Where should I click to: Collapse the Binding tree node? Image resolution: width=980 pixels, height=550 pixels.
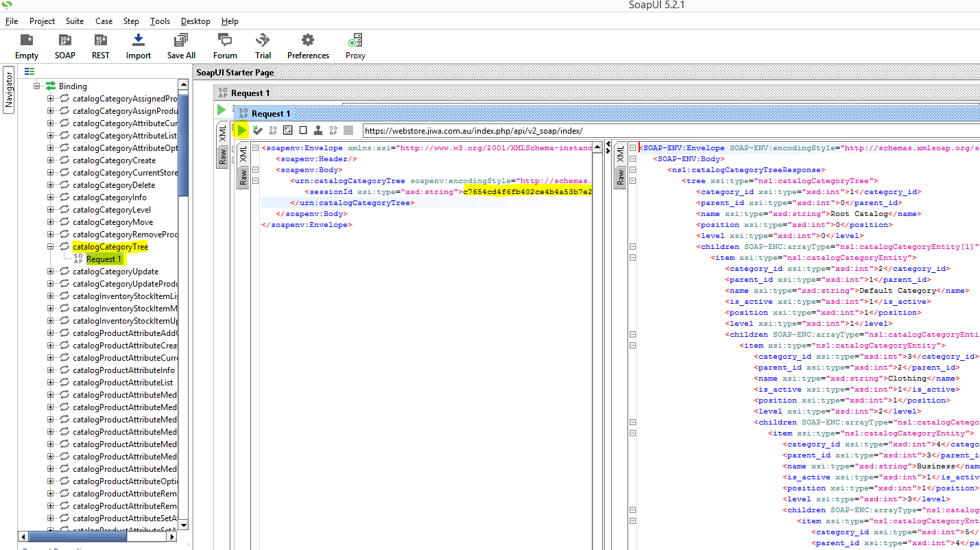(x=37, y=86)
